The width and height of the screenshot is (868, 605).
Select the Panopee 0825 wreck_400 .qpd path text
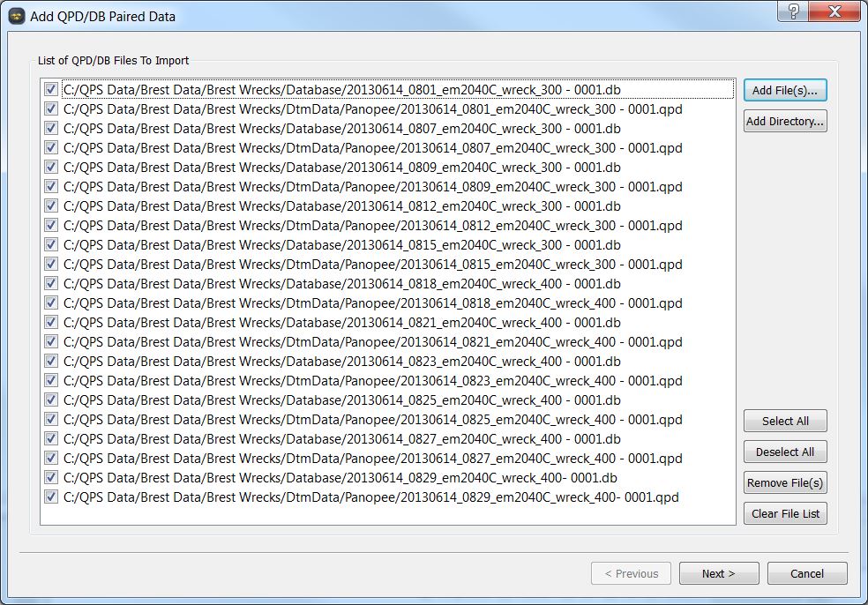click(372, 420)
